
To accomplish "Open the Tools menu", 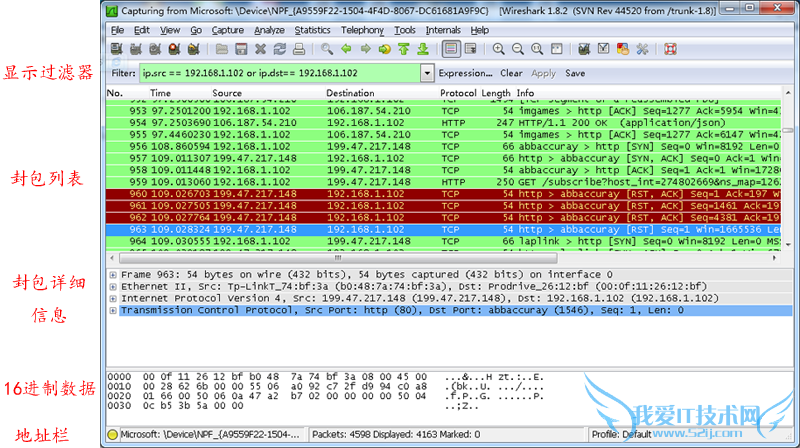I will (405, 30).
